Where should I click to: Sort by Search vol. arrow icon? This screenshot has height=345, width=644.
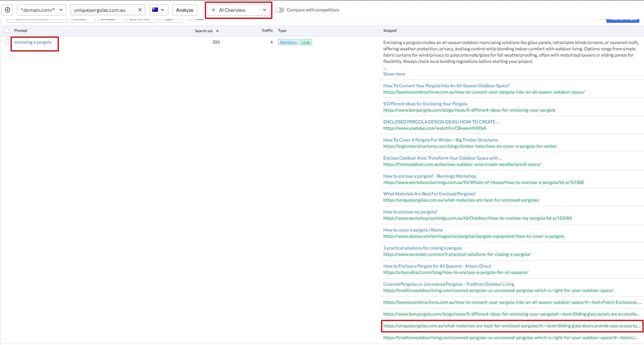point(217,31)
